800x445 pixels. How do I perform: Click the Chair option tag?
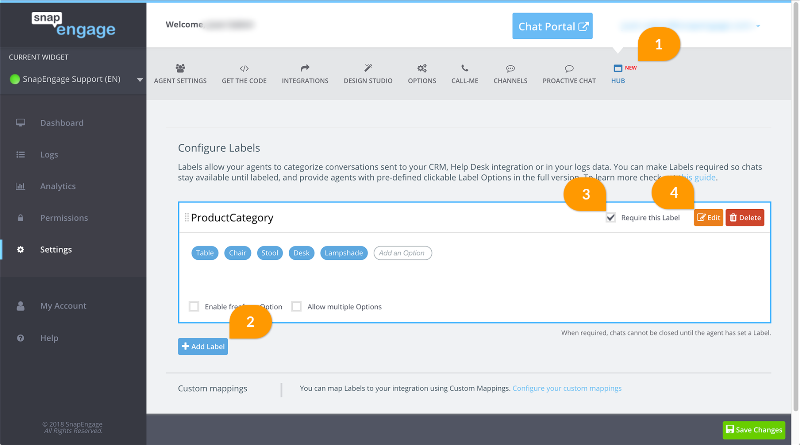point(238,253)
